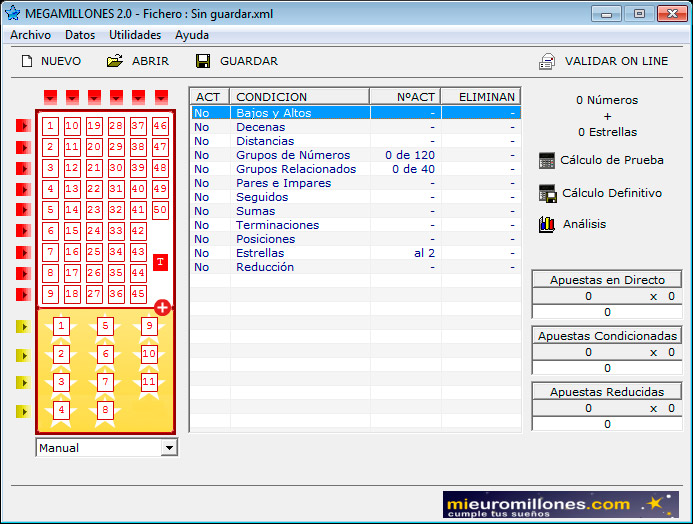Select the Grupos Relacionados condition
The height and width of the screenshot is (524, 693).
[356, 169]
